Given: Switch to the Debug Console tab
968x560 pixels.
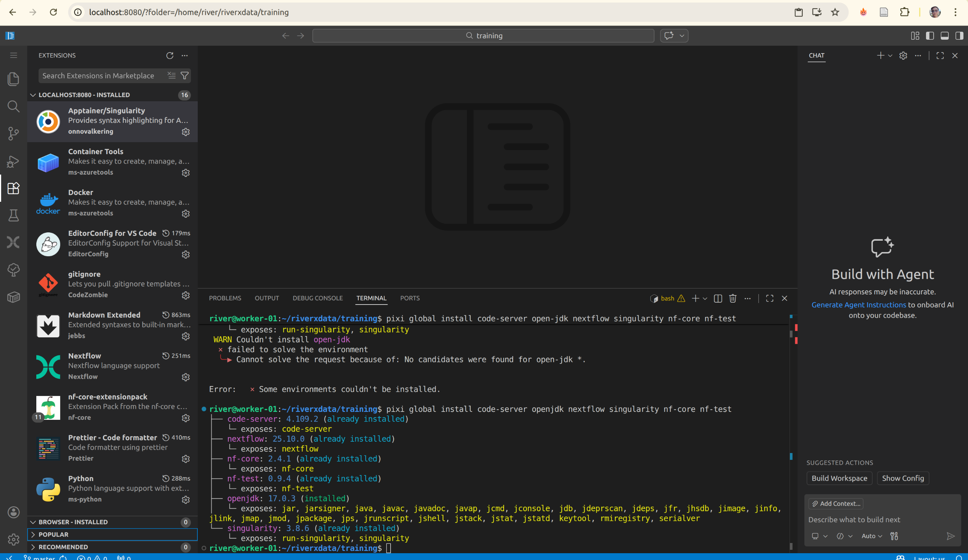Looking at the screenshot, I should (x=317, y=298).
